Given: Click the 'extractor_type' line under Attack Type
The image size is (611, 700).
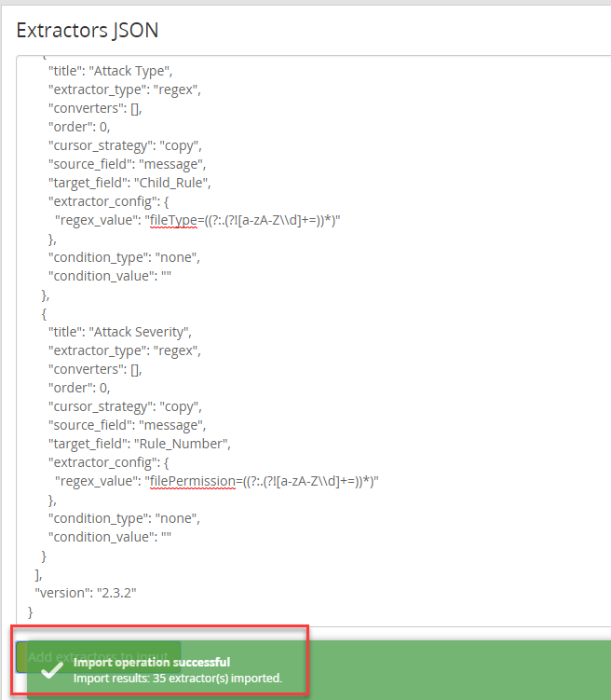Looking at the screenshot, I should click(125, 89).
